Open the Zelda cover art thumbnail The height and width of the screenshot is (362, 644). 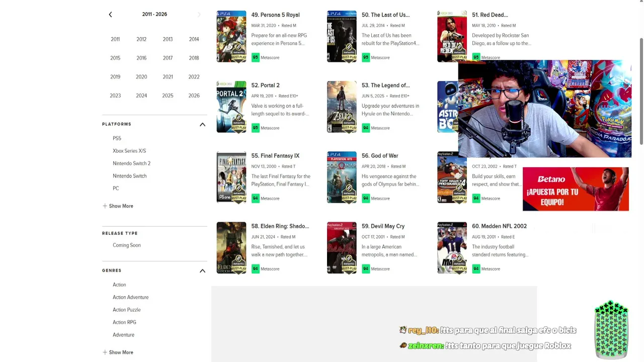[x=342, y=107]
